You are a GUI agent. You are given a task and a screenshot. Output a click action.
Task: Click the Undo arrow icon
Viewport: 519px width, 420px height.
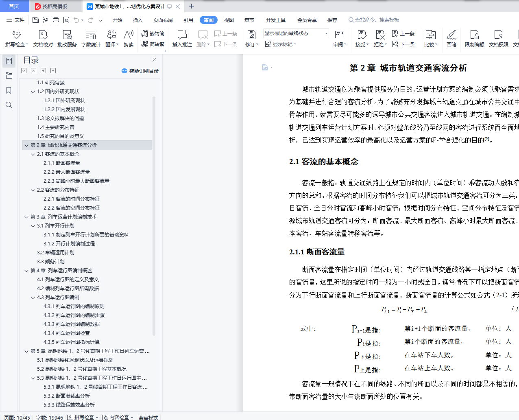point(76,20)
